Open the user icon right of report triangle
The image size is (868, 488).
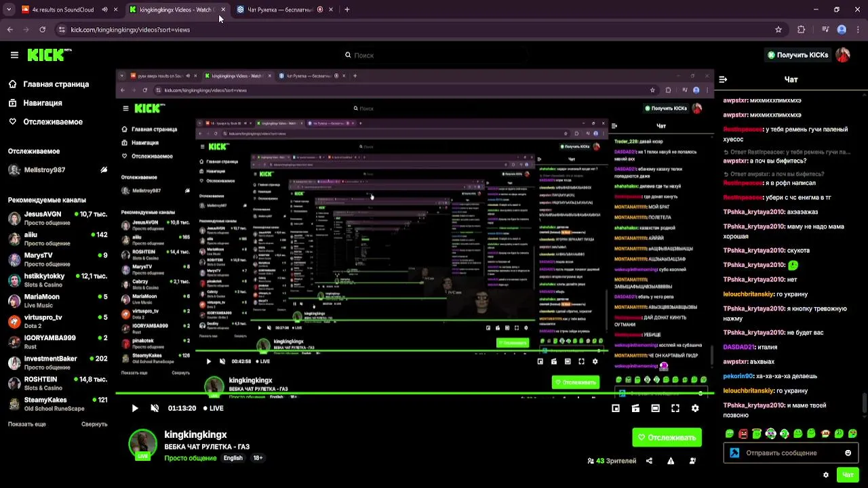click(x=692, y=461)
